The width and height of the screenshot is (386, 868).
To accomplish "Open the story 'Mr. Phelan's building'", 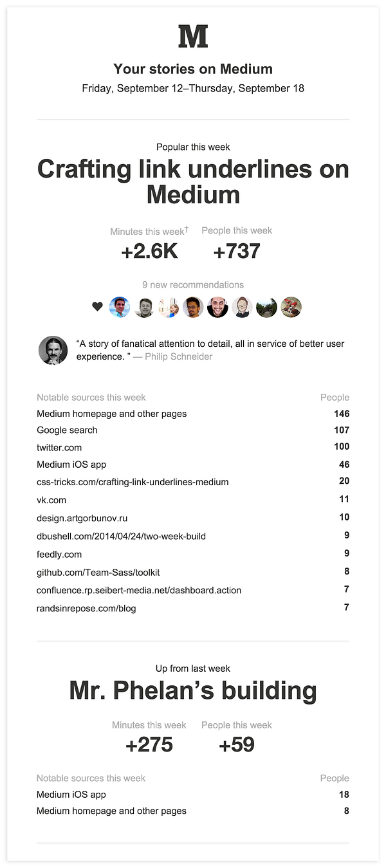I will click(193, 690).
